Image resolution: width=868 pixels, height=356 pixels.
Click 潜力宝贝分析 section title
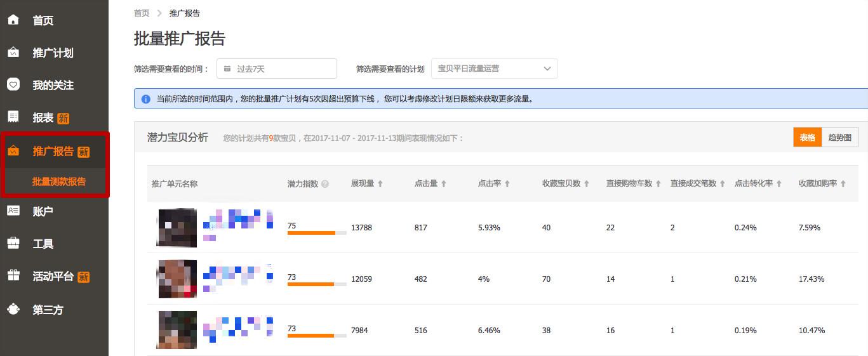tap(178, 137)
